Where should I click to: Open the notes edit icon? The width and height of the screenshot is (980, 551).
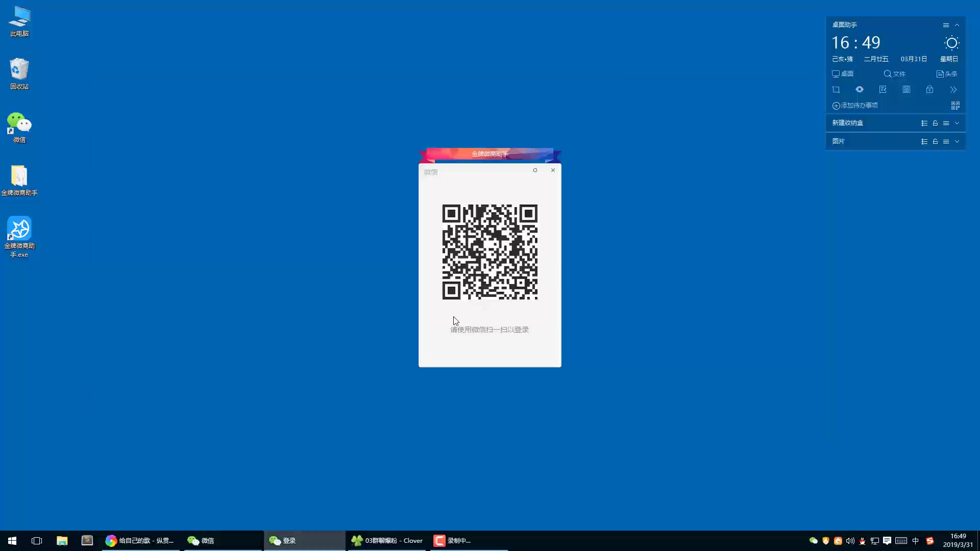(883, 90)
